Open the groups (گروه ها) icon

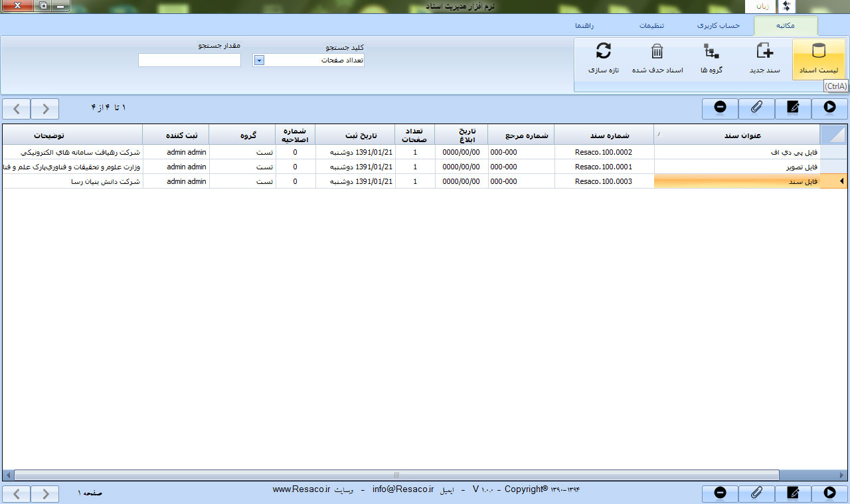pyautogui.click(x=711, y=58)
